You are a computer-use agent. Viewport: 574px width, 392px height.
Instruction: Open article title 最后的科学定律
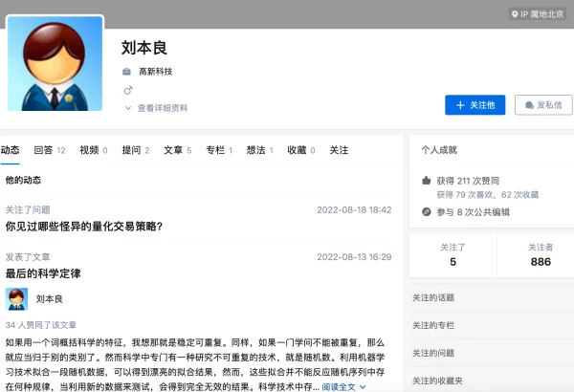click(43, 273)
